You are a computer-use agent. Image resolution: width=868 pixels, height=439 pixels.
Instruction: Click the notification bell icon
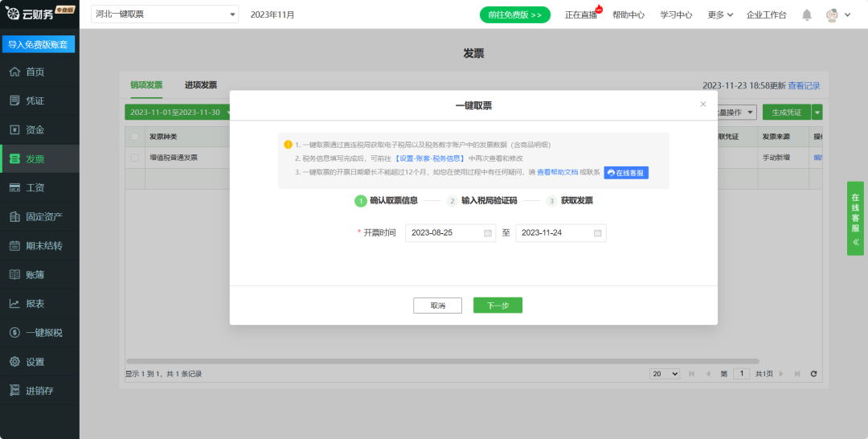click(807, 15)
